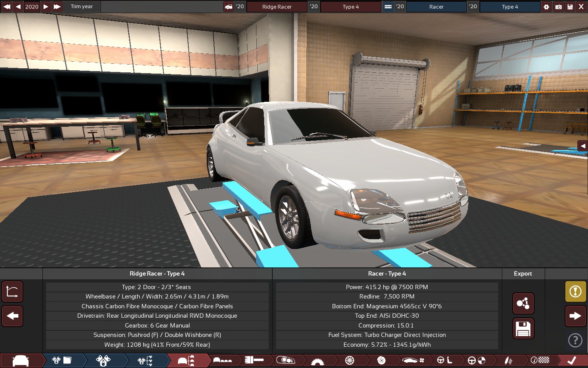Go forward with the right arrow button
Image resolution: width=588 pixels, height=368 pixels.
575,316
